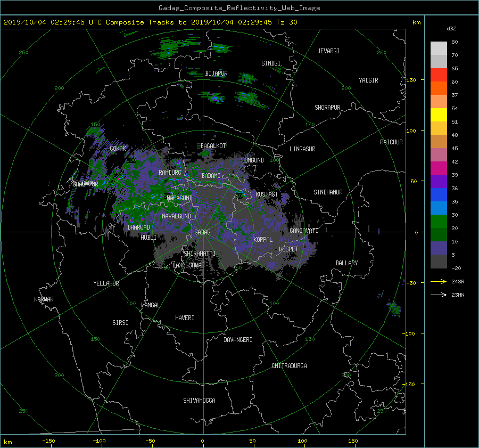Screen dimensions: 479x448
Task: Click the SHIRAHATTI city label
Action: [x=200, y=254]
